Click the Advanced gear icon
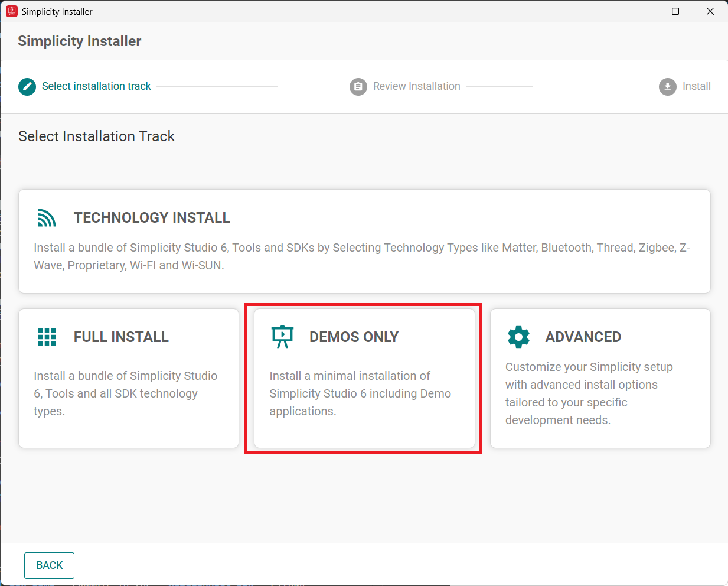The height and width of the screenshot is (586, 728). (x=518, y=337)
